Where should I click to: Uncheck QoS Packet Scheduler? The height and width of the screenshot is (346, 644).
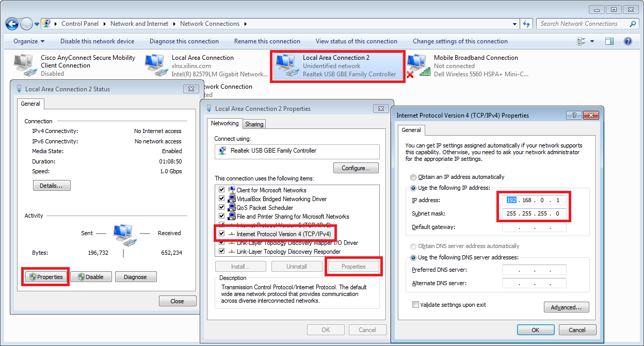[221, 208]
